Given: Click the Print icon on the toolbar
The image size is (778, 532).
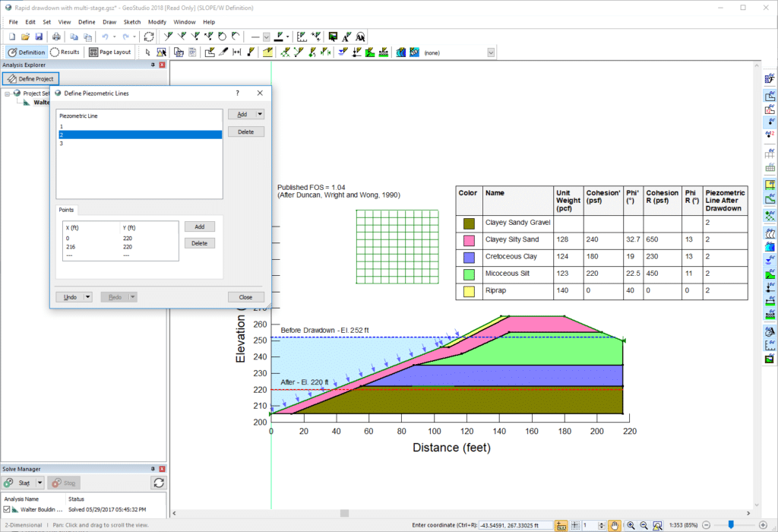Looking at the screenshot, I should click(57, 36).
